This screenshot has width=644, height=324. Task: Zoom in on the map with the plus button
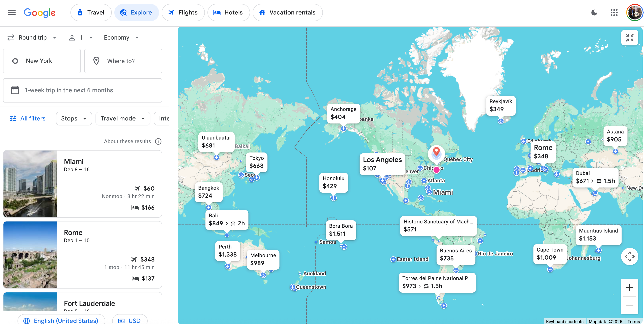click(x=630, y=287)
